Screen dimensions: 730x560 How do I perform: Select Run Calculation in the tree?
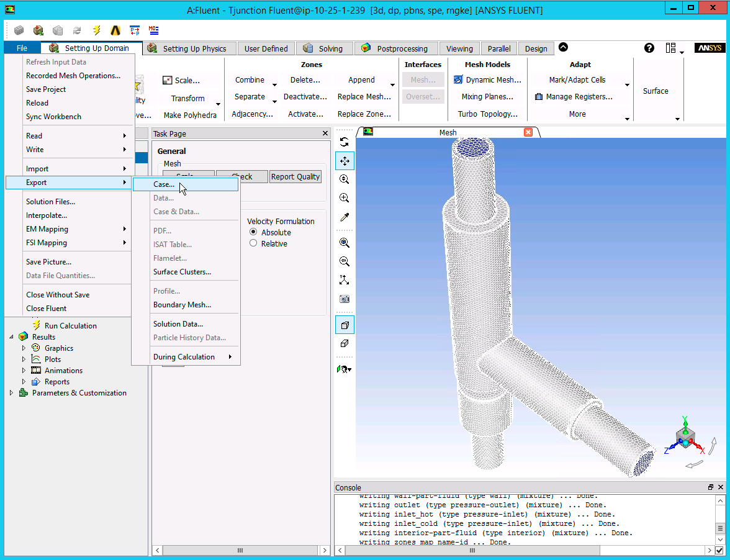[x=70, y=326]
